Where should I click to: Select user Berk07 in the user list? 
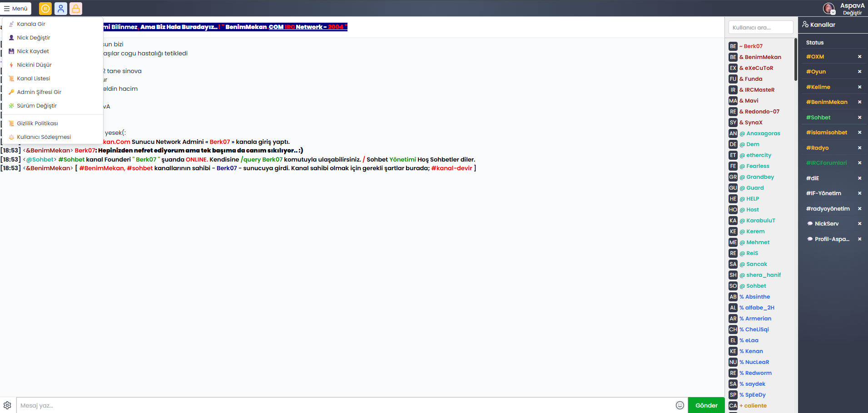(753, 46)
